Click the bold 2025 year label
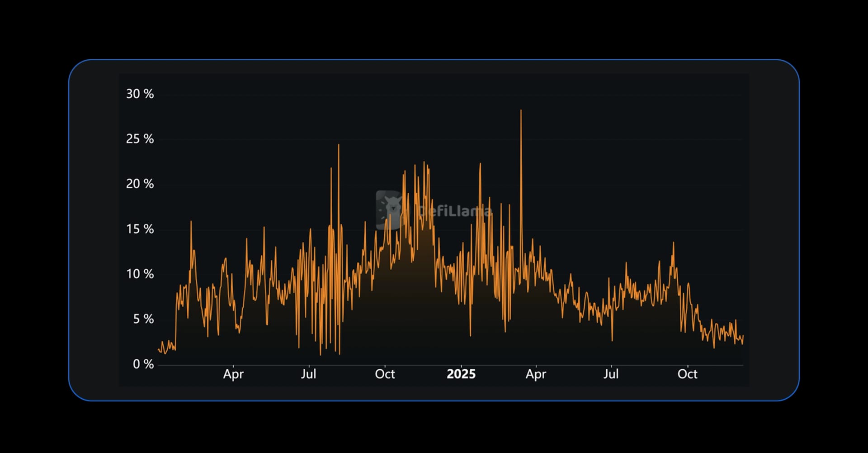 (462, 374)
